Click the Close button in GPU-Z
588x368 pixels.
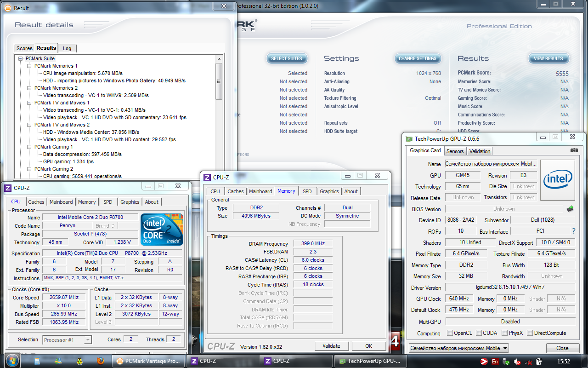coord(562,348)
